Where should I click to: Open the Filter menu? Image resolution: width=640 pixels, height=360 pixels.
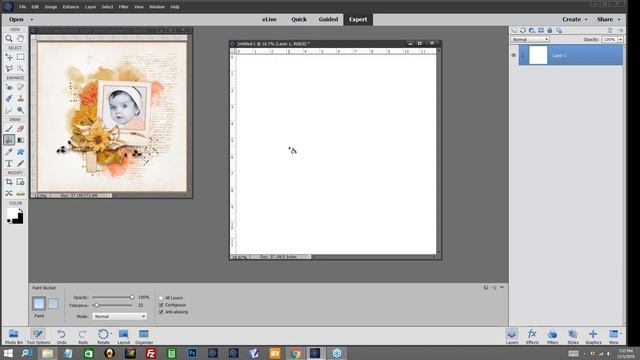tap(123, 7)
